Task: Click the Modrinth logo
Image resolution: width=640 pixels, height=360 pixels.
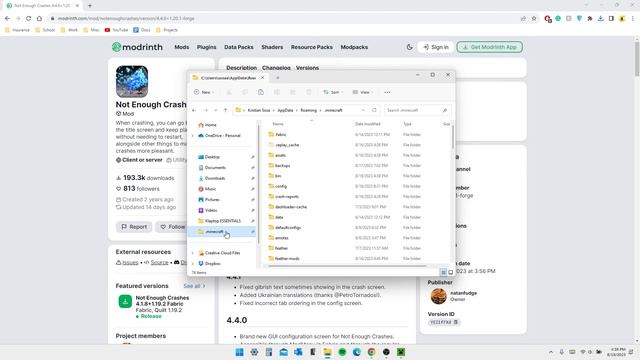Action: tap(137, 47)
